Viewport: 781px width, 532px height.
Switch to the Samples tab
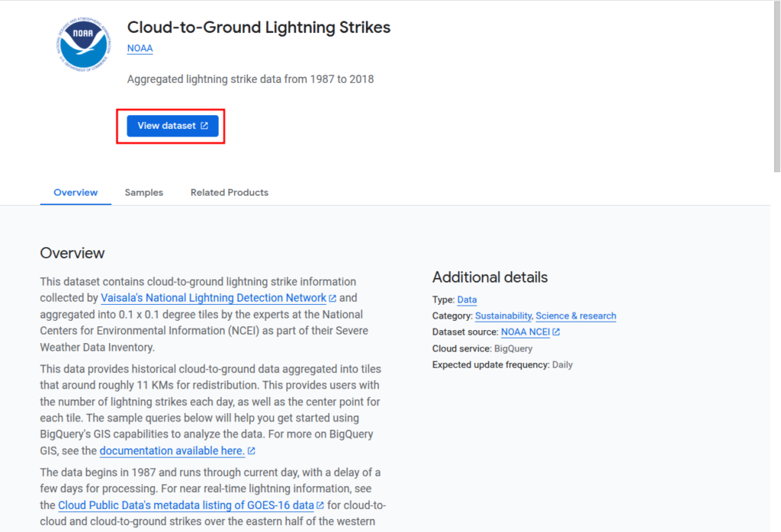pyautogui.click(x=144, y=193)
